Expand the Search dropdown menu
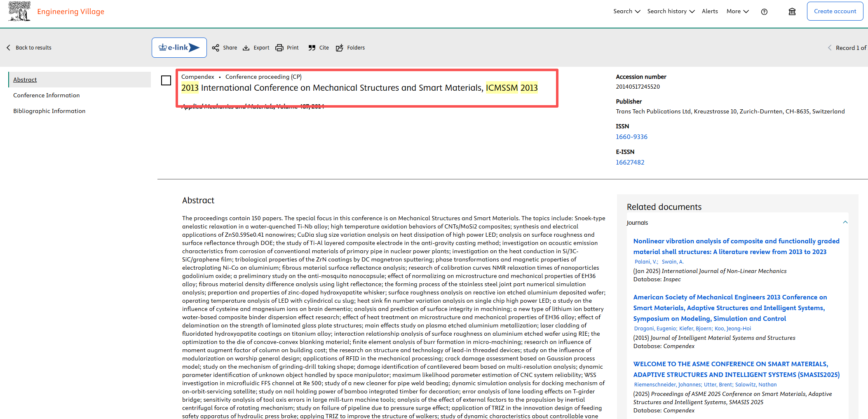This screenshot has height=419, width=868. [626, 12]
